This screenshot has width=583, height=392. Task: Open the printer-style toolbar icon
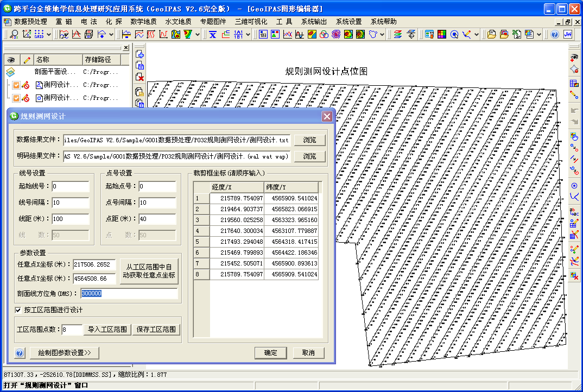(88, 34)
